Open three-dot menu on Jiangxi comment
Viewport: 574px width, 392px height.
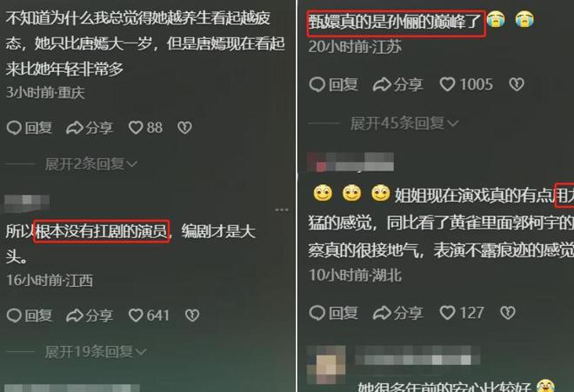pyautogui.click(x=282, y=209)
